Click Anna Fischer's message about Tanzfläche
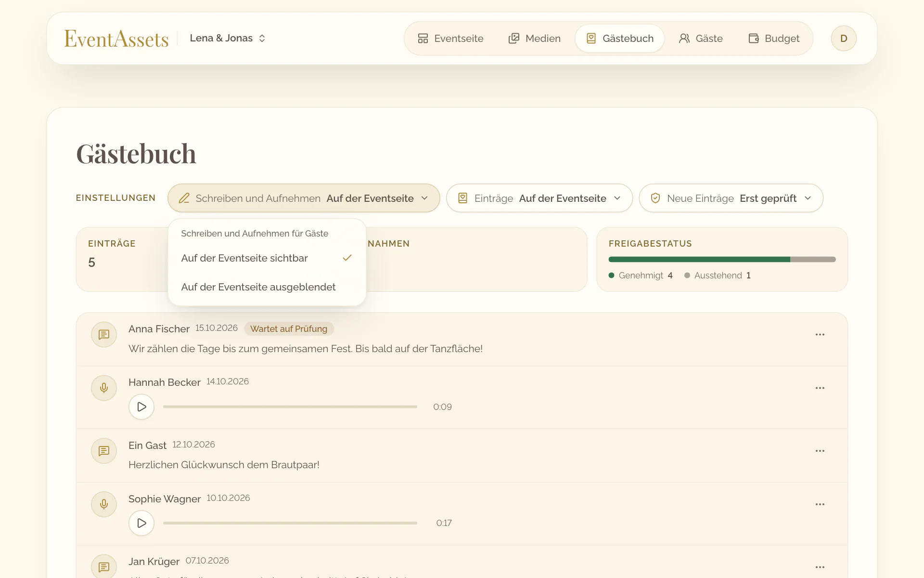The image size is (924, 578). point(306,349)
